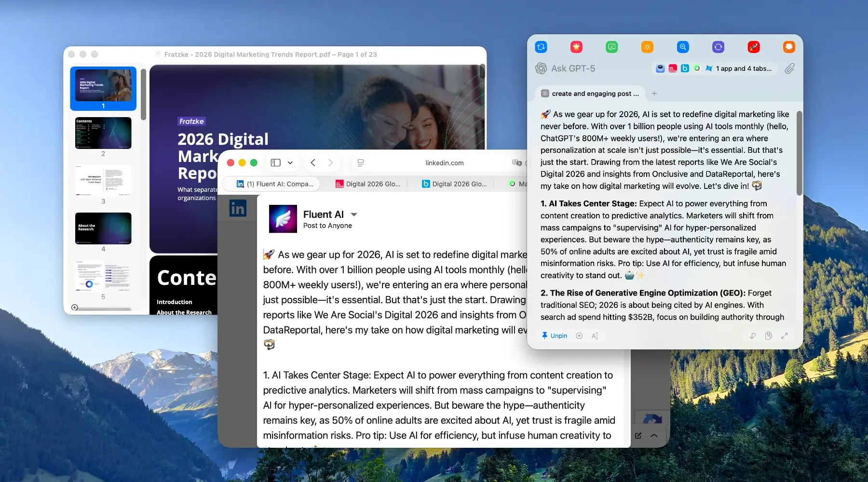The width and height of the screenshot is (868, 482).
Task: Select page 3 thumbnail in the PDF sidebar
Action: (103, 181)
